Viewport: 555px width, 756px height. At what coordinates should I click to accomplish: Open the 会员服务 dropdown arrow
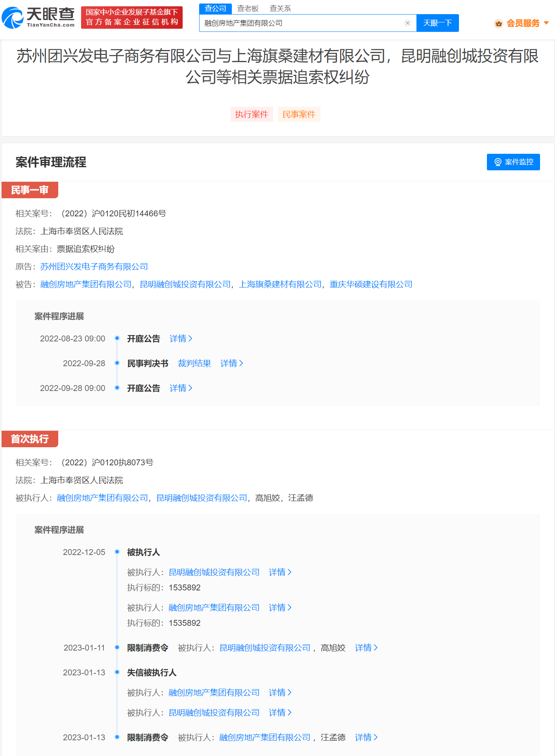coord(546,23)
